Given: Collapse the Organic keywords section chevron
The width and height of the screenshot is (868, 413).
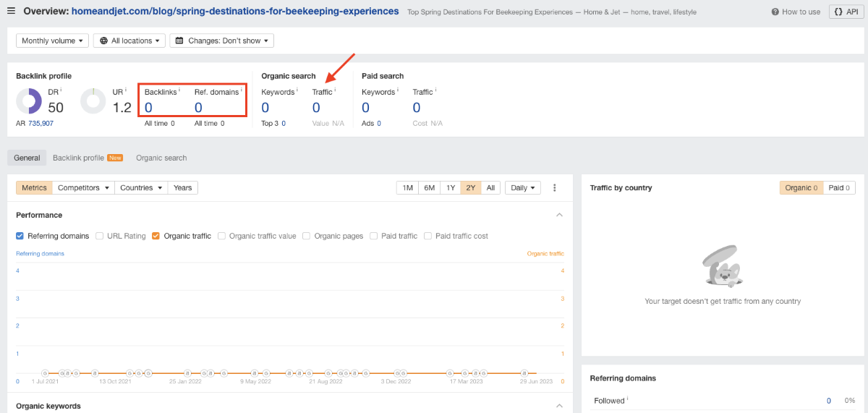Looking at the screenshot, I should 559,406.
